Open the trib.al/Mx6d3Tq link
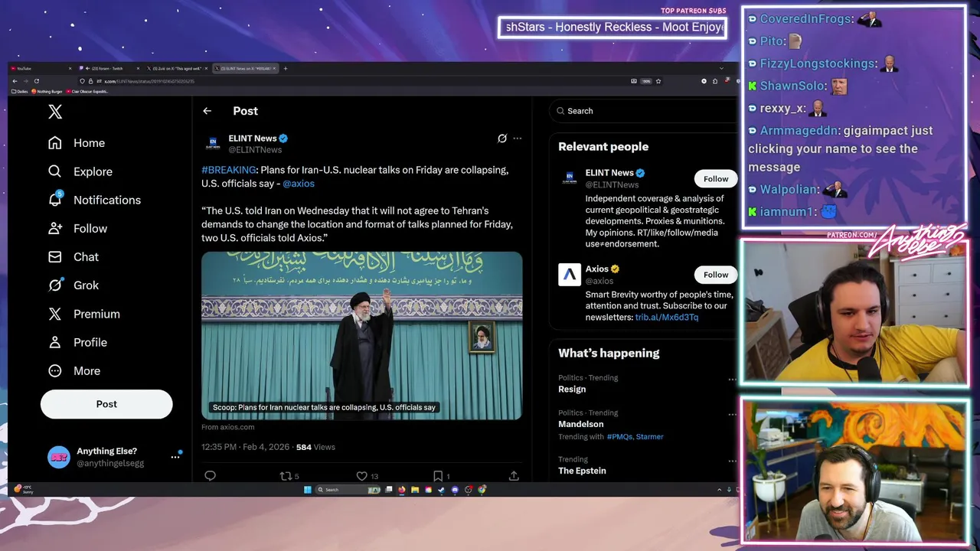The image size is (980, 551). click(666, 317)
